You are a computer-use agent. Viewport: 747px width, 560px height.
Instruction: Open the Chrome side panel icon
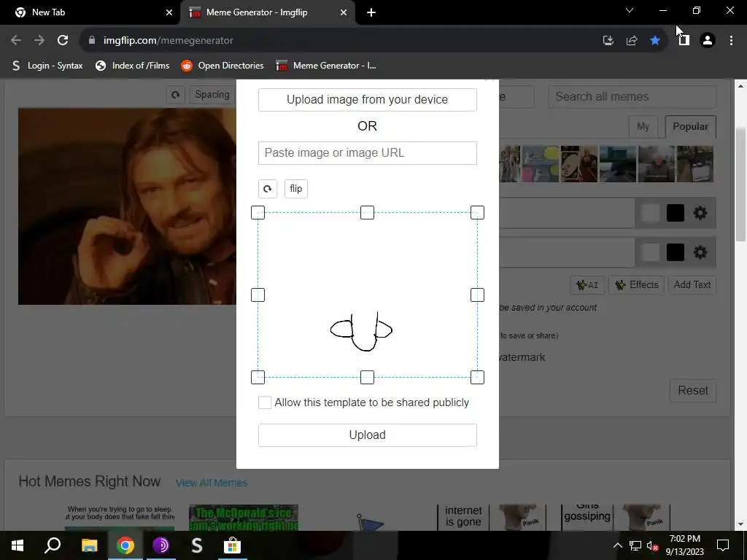[684, 41]
